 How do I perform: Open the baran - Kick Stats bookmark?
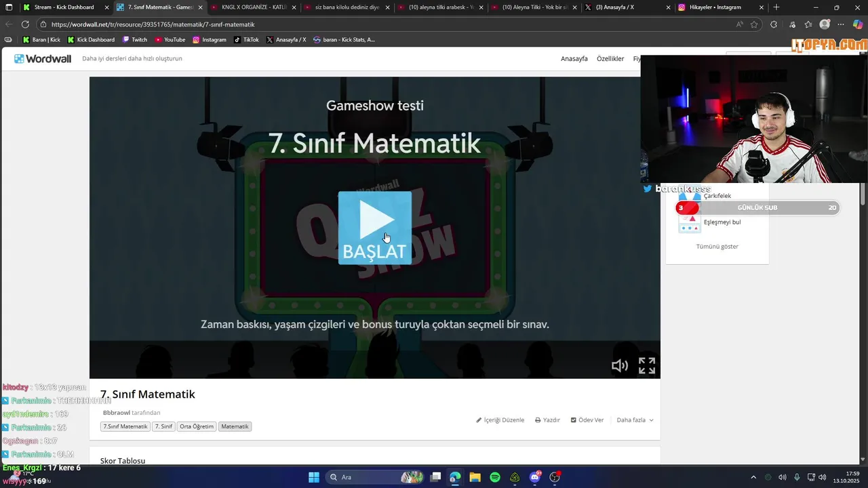(x=344, y=40)
